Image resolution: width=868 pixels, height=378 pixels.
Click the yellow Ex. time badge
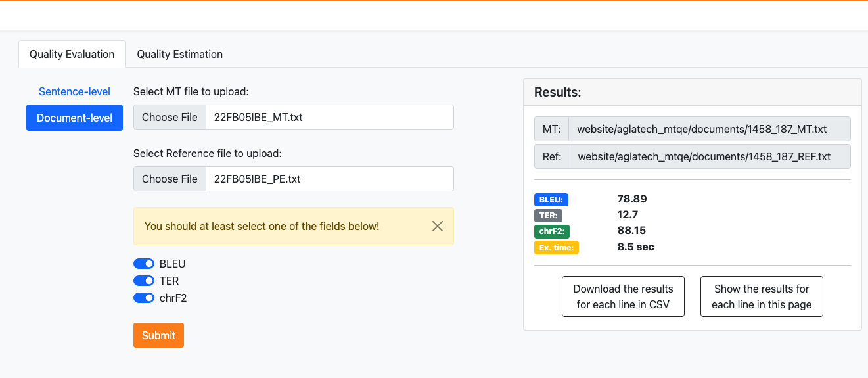point(557,248)
